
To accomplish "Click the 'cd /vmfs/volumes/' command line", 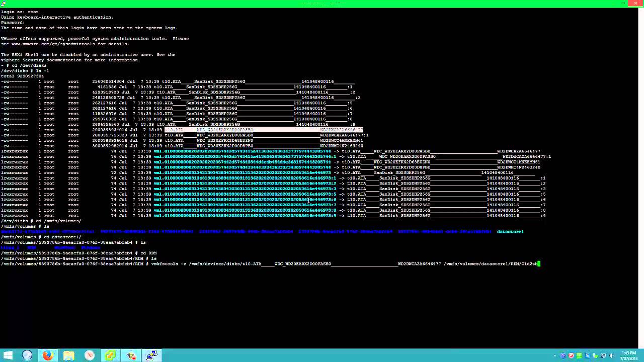I will click(57, 221).
